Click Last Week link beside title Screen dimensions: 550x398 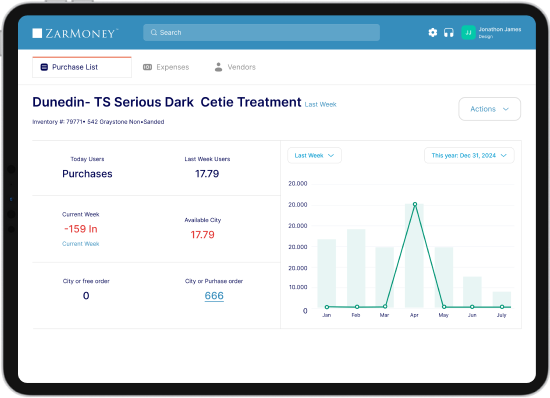pyautogui.click(x=321, y=104)
